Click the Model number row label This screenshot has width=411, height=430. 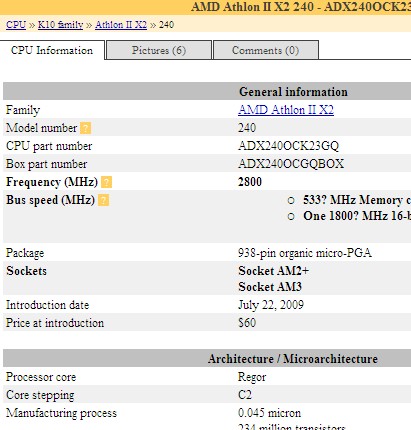(x=41, y=128)
